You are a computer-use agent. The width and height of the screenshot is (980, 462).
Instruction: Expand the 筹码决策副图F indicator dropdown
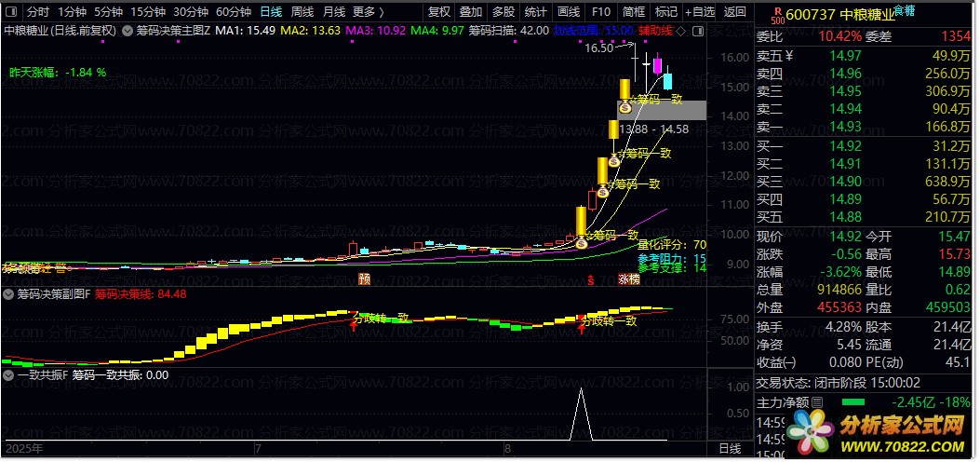(8, 293)
